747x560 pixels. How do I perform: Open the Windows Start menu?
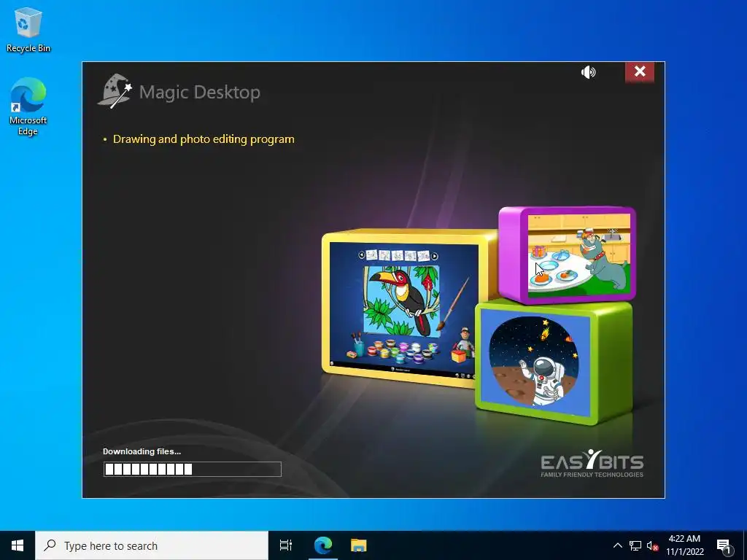[x=18, y=545]
